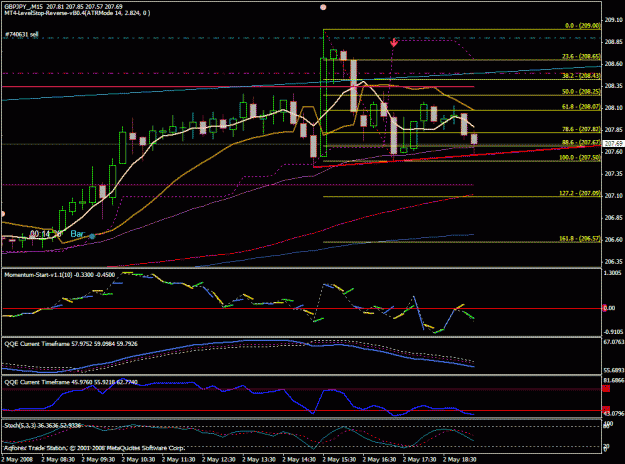Click the 2 May 08:30 time label
Viewport: 625px width, 464px height.
(x=58, y=459)
